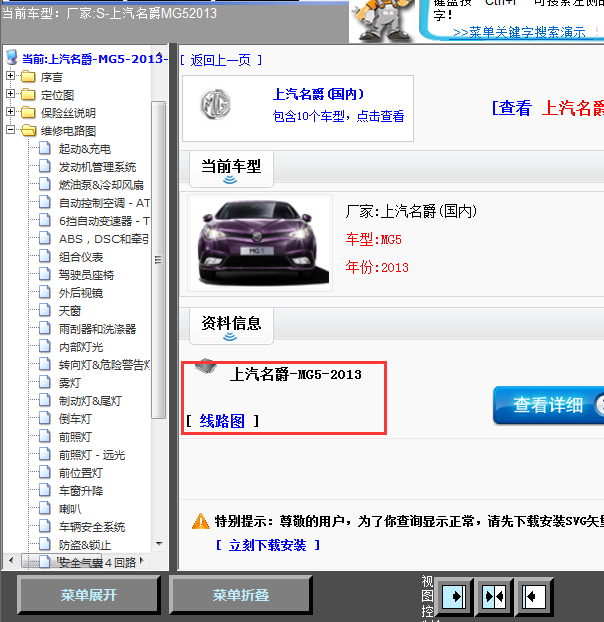Click the tree vertical scrollbar thumb
The height and width of the screenshot is (622, 604).
point(158,260)
